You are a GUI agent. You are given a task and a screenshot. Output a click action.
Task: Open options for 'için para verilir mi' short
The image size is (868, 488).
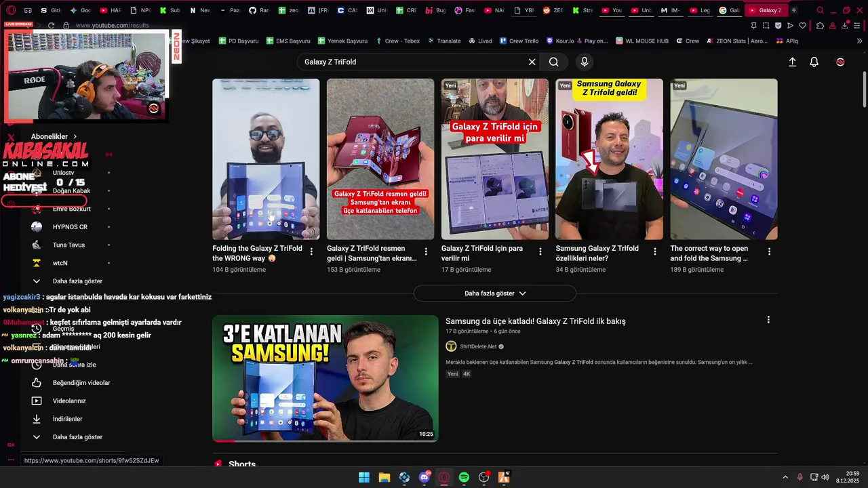(540, 251)
